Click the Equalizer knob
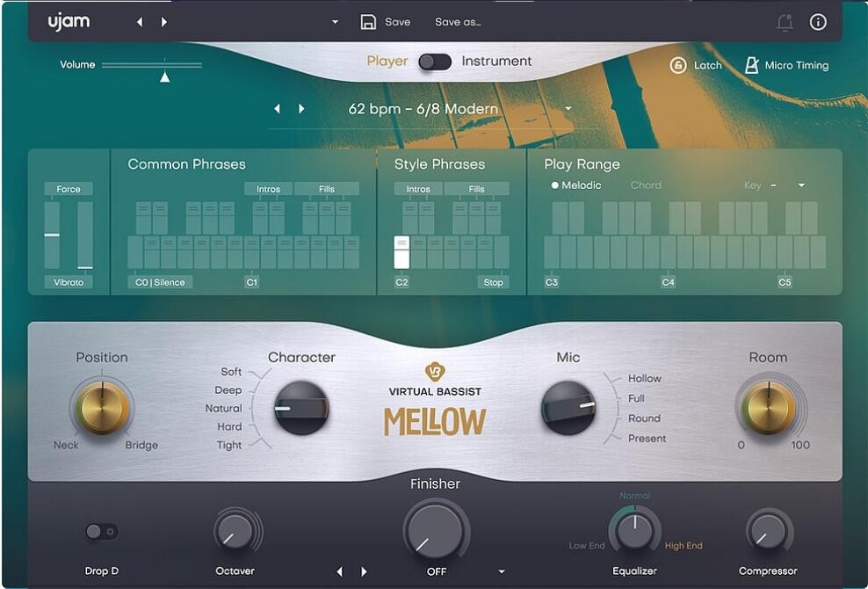This screenshot has width=868, height=589. (x=634, y=531)
